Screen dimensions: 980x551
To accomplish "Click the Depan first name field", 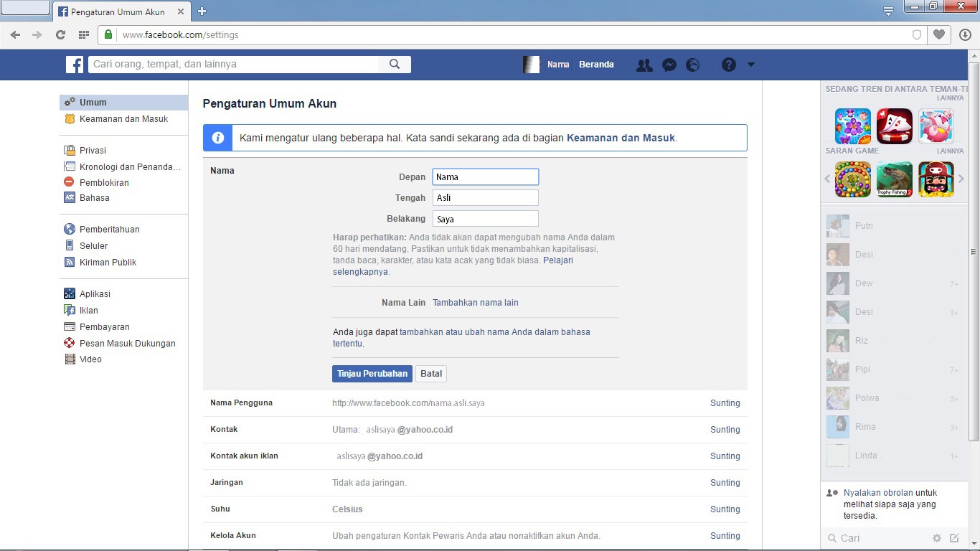I will (x=486, y=177).
